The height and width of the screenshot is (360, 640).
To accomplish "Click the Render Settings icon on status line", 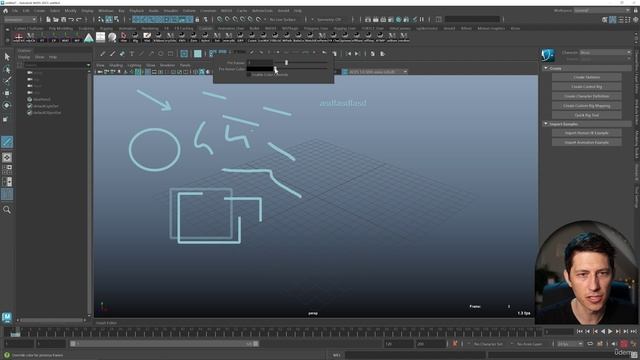I will tap(391, 19).
